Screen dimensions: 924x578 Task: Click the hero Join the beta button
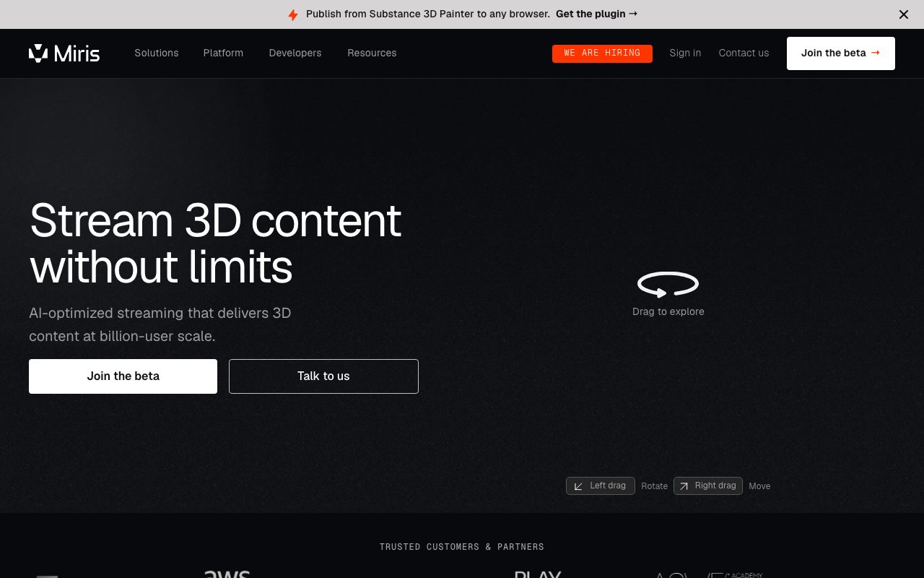[x=123, y=376]
